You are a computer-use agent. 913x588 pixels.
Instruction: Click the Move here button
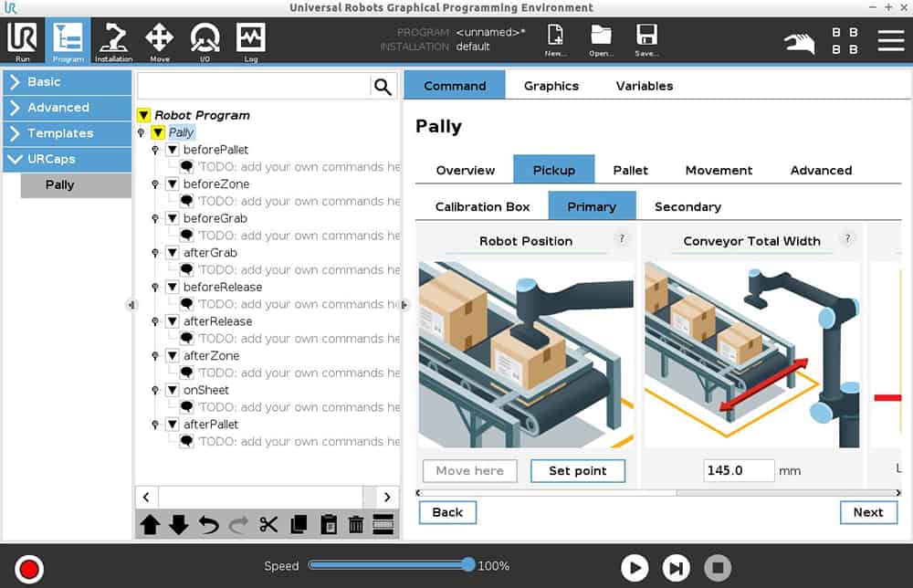point(470,470)
